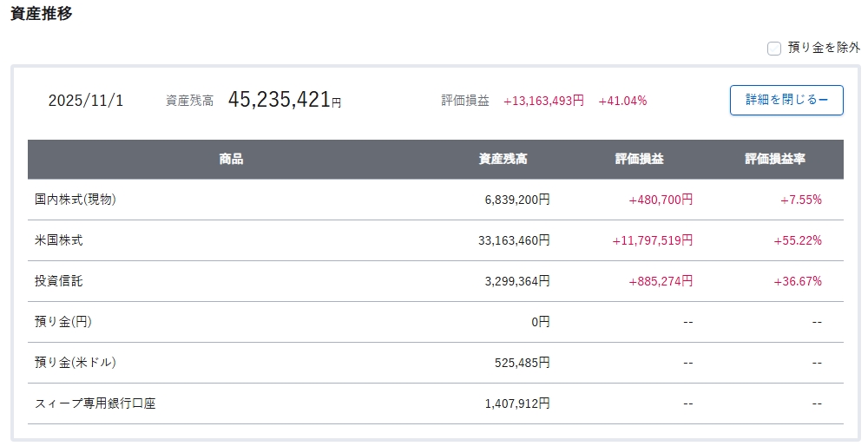
Task: Select the 国内株式(現物) row label
Action: tap(76, 200)
